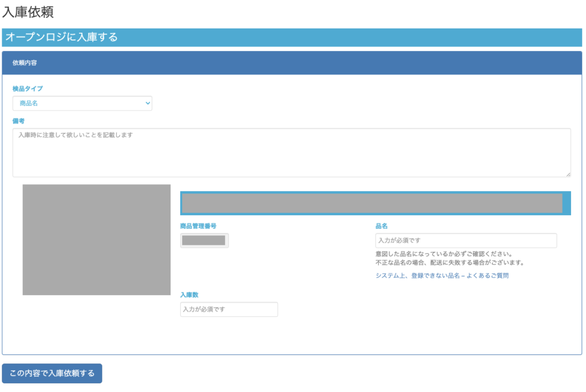Screen dimensions: 586x392
Task: Click the 入庫数 quantity input field
Action: pyautogui.click(x=228, y=309)
